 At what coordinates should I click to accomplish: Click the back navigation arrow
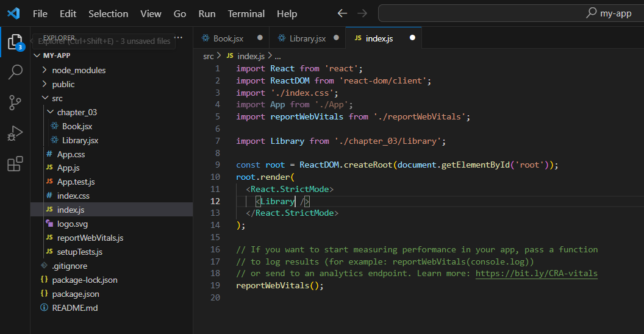coord(342,13)
